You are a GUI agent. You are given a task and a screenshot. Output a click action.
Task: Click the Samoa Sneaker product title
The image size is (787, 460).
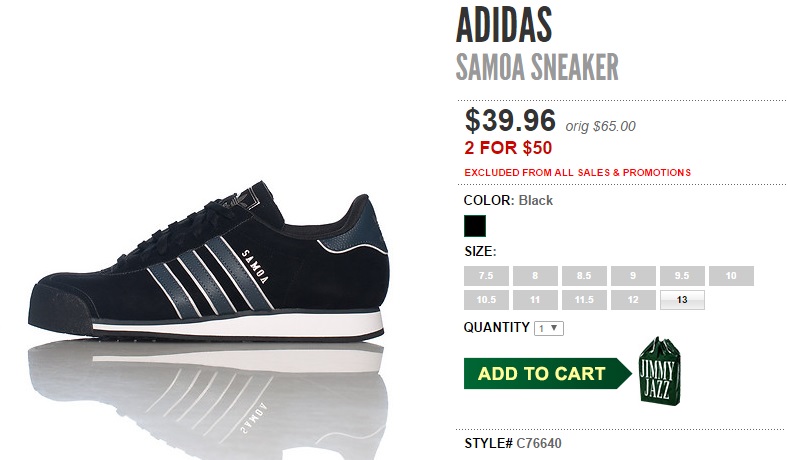click(537, 67)
